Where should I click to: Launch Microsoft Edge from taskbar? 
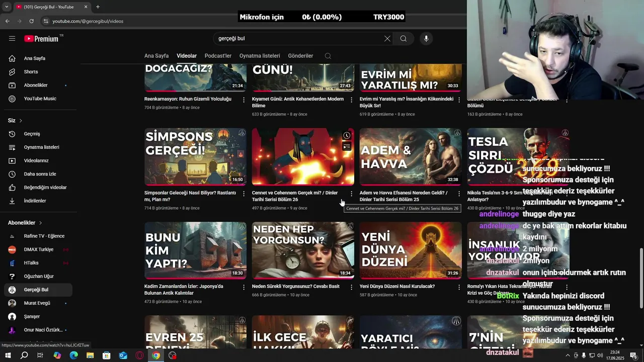(x=73, y=355)
